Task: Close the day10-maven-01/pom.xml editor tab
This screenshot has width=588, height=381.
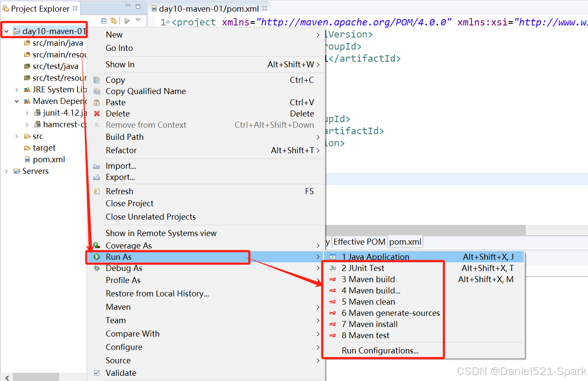Action: click(264, 8)
